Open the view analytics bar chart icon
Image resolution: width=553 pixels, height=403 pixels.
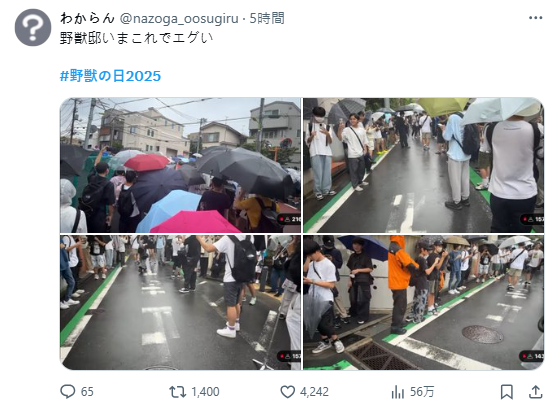click(398, 392)
